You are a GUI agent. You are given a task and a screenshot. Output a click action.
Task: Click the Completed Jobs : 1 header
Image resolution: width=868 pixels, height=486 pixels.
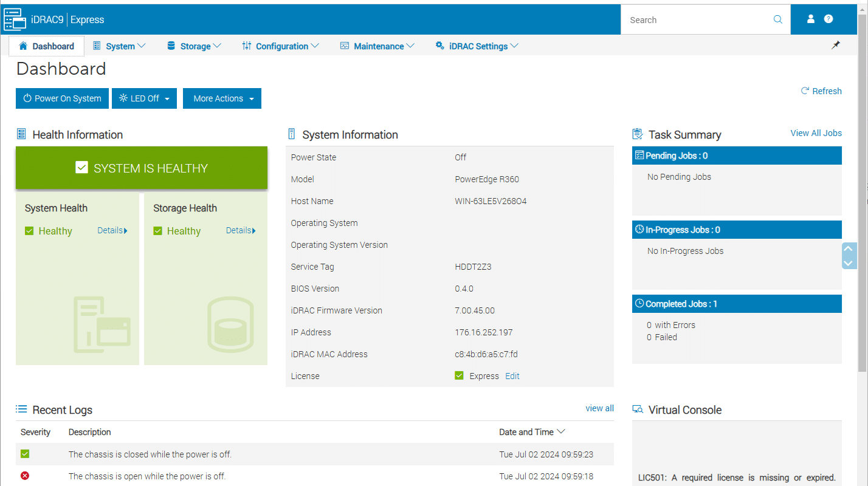pos(737,304)
